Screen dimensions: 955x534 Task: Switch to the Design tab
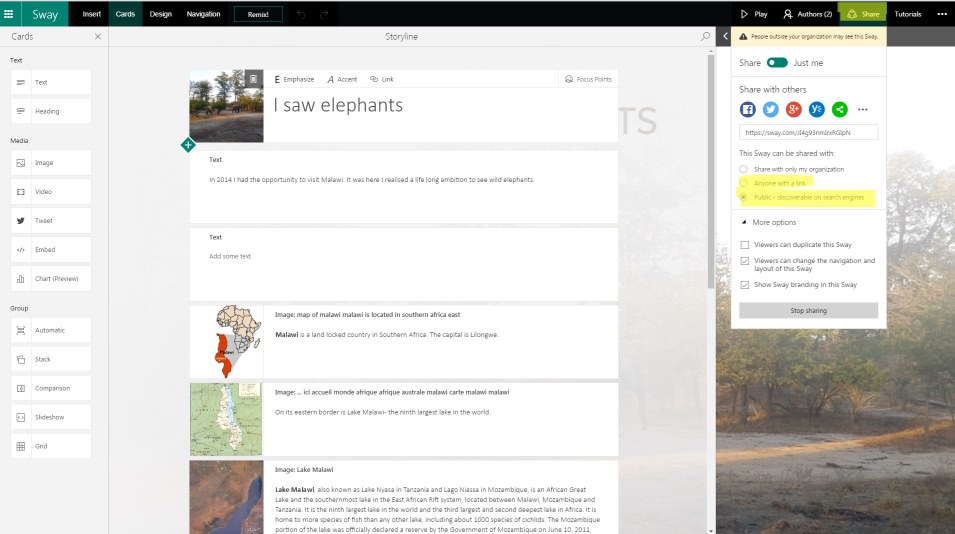(x=160, y=14)
